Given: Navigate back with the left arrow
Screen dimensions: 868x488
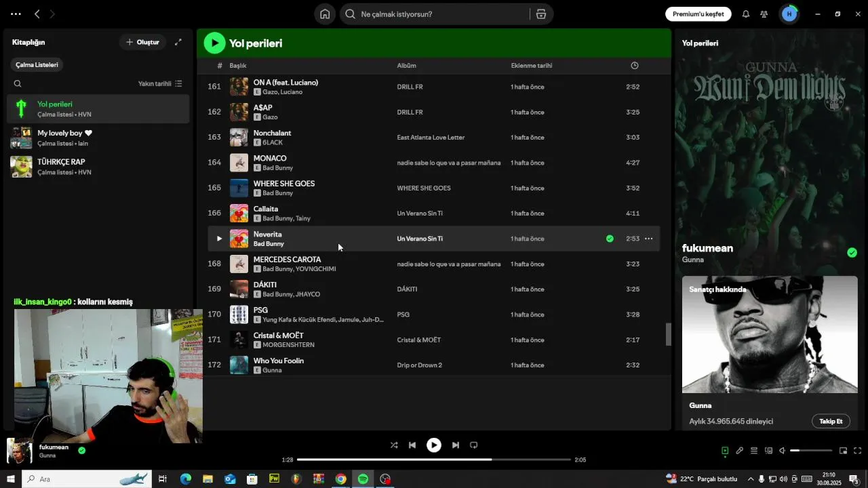Looking at the screenshot, I should coord(37,14).
